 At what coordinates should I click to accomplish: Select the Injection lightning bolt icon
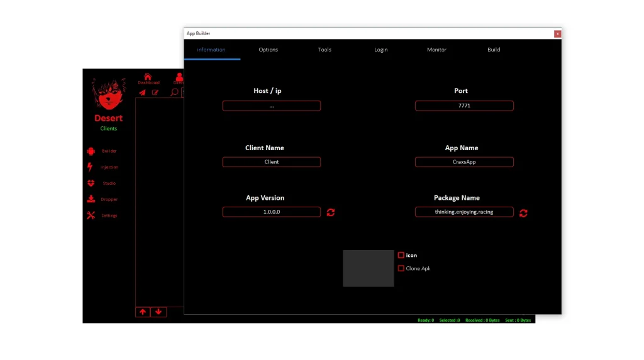click(90, 167)
